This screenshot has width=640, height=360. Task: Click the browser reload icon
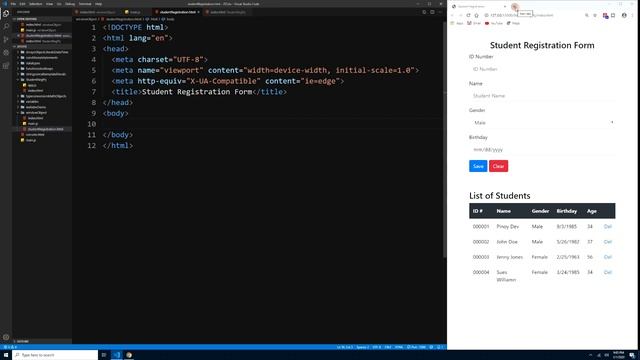click(x=468, y=16)
